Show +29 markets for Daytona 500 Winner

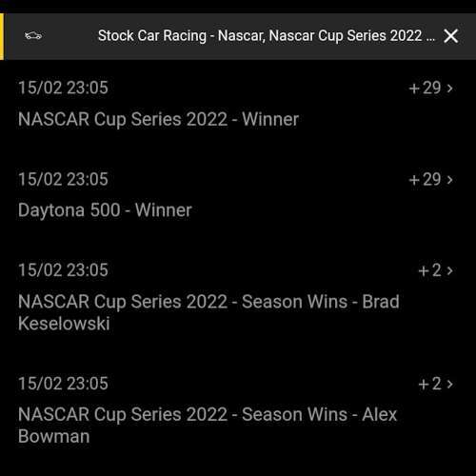pyautogui.click(x=426, y=180)
